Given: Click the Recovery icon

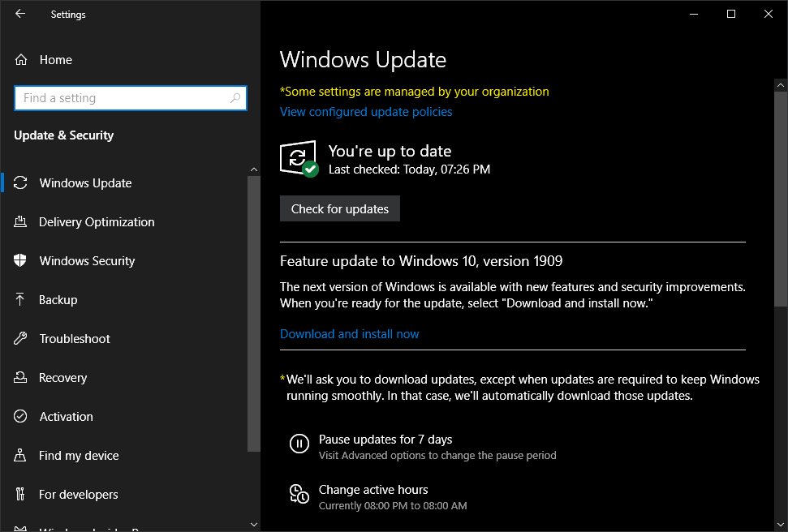Looking at the screenshot, I should (22, 377).
